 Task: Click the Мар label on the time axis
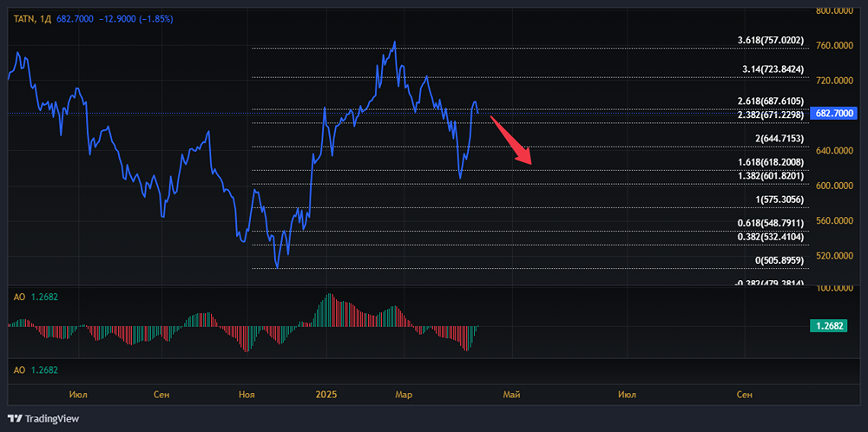[404, 395]
